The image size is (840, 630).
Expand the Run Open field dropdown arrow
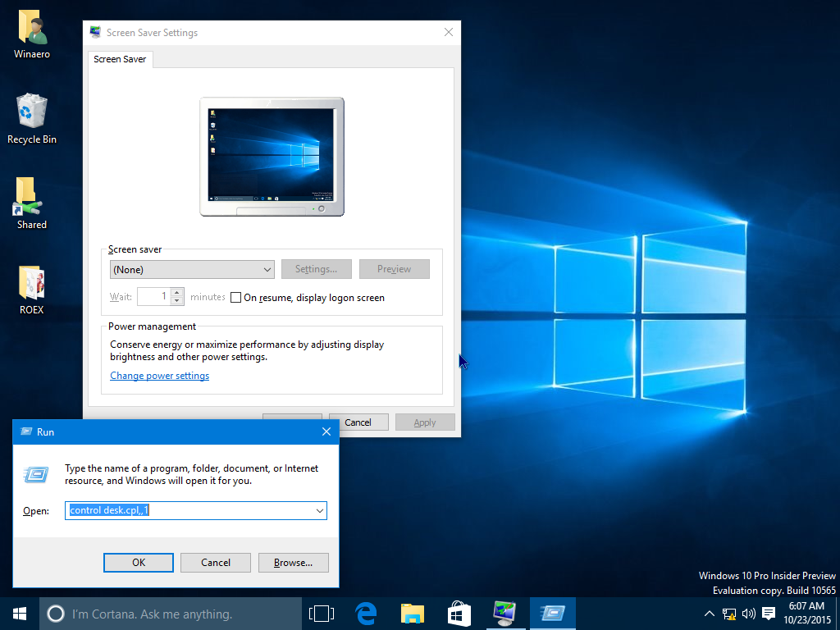pyautogui.click(x=320, y=510)
